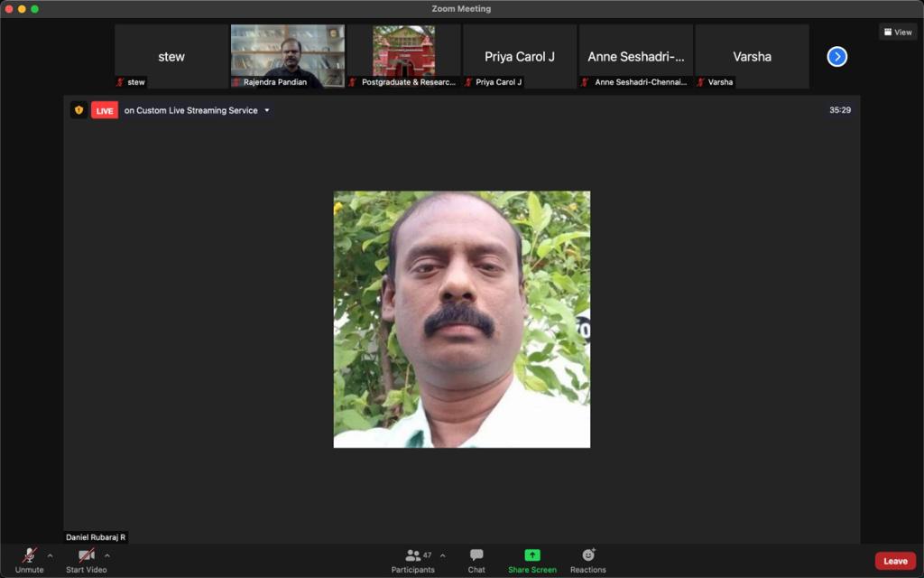Select Rajendra Pandian's video thumbnail
Viewport: 924px width, 578px height.
tap(288, 56)
